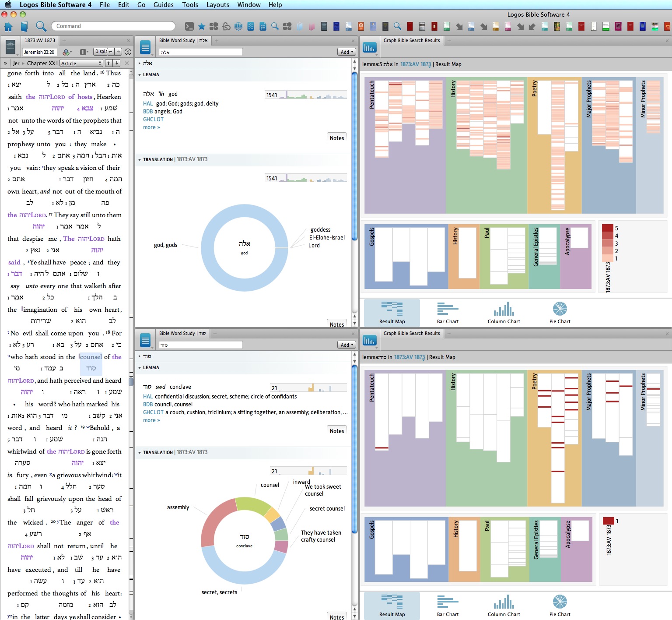Open the Article navigation dropdown
This screenshot has height=620, width=672.
(x=81, y=63)
